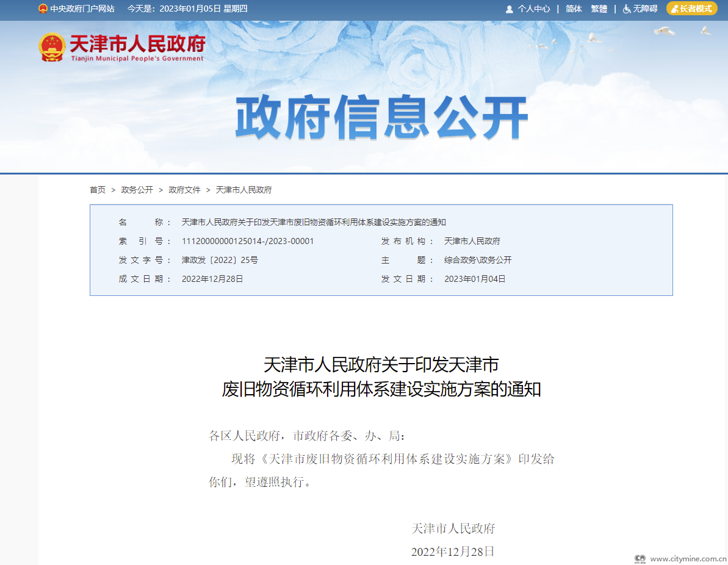Click the index number 11120000000125014-/2023-00001
Screen dimensions: 728x565
click(248, 241)
